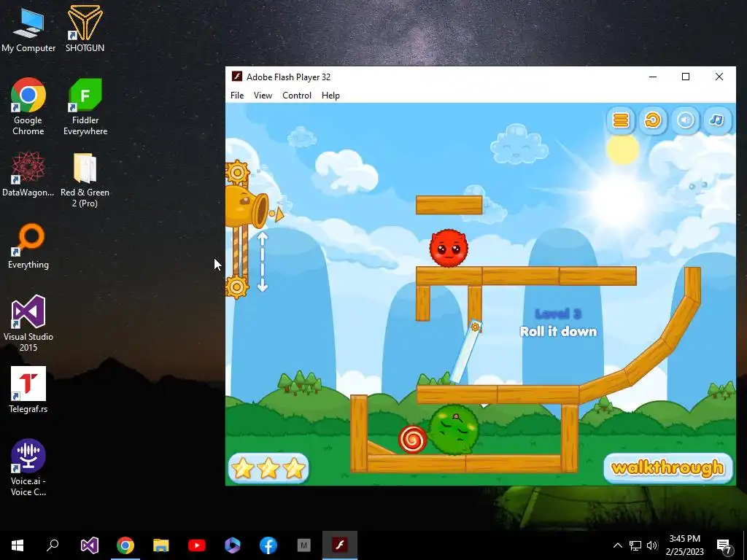The width and height of the screenshot is (747, 560).
Task: Restart the level with the reset icon
Action: [x=653, y=120]
